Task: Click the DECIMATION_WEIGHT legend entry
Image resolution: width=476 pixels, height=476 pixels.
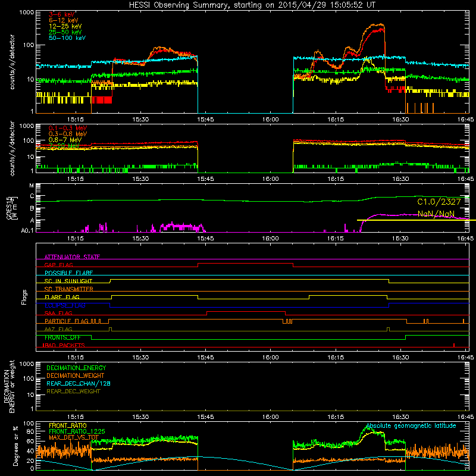Action: (76, 375)
